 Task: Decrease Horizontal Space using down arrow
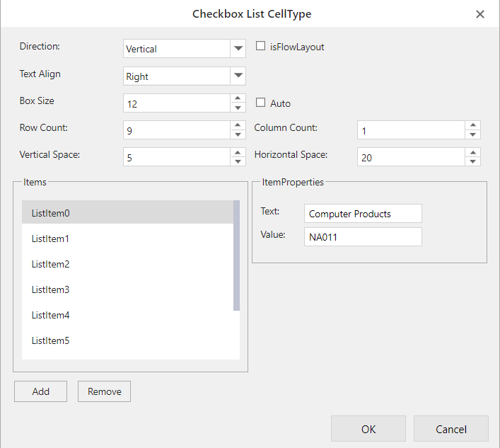point(473,161)
